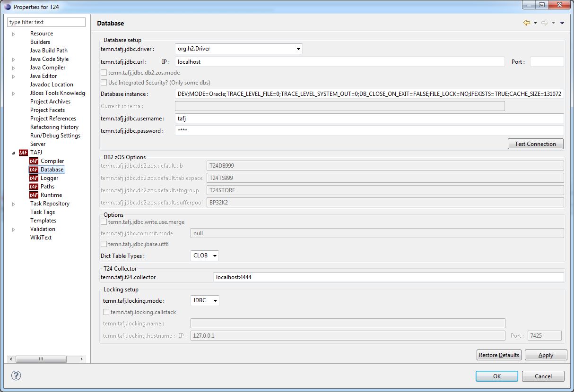The height and width of the screenshot is (392, 574).
Task: Click the Restore Defaults button
Action: point(499,355)
